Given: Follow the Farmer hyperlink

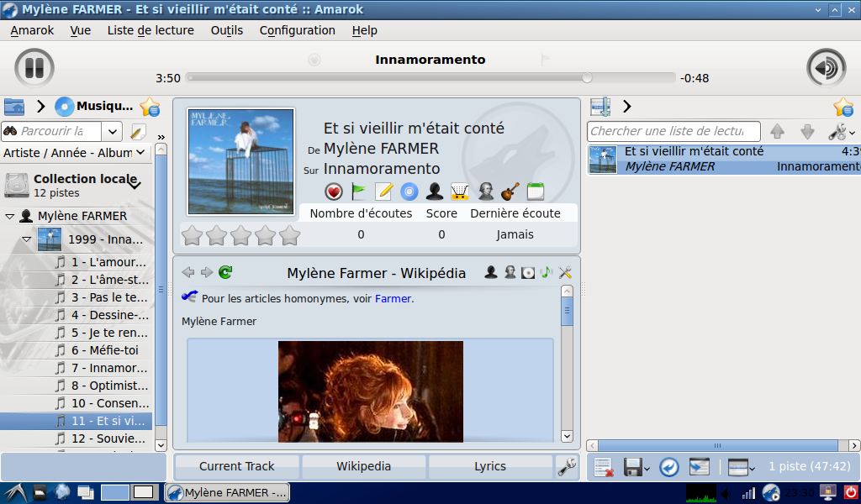Looking at the screenshot, I should point(393,299).
